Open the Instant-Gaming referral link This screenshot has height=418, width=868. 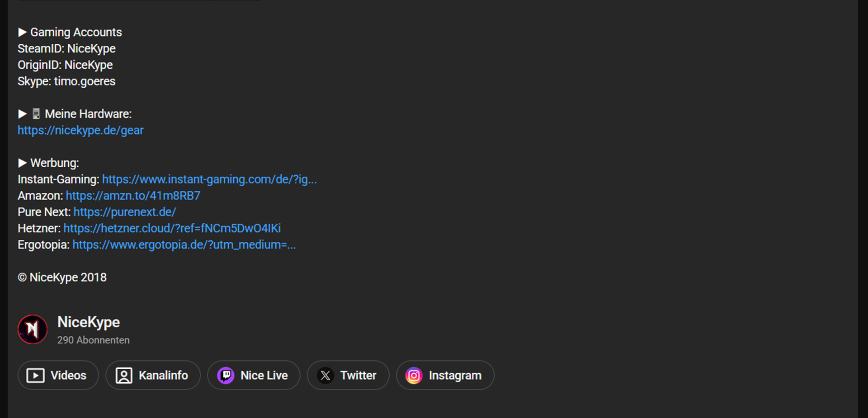point(209,179)
